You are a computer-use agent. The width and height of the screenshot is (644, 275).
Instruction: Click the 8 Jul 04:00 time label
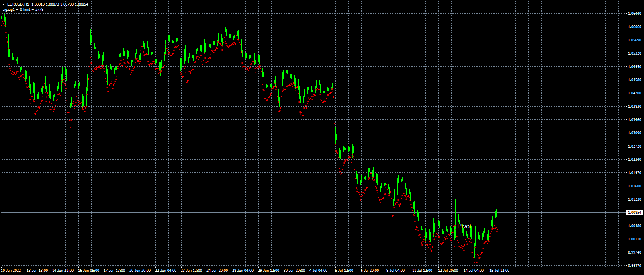click(x=396, y=270)
